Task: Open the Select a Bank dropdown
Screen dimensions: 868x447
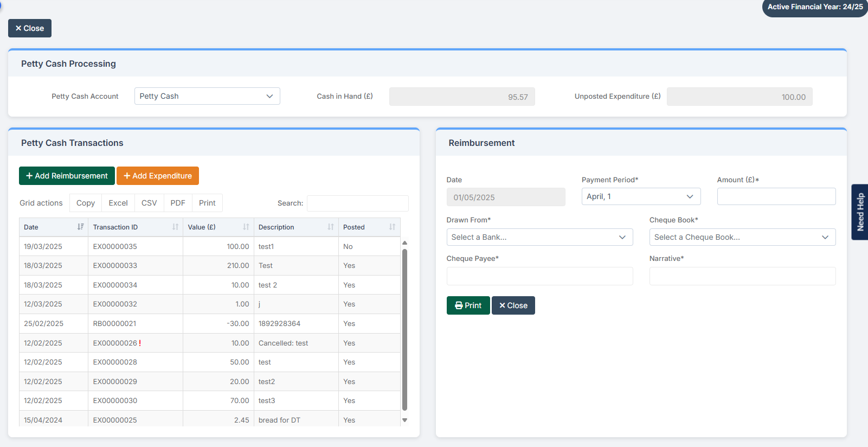Action: click(x=539, y=237)
